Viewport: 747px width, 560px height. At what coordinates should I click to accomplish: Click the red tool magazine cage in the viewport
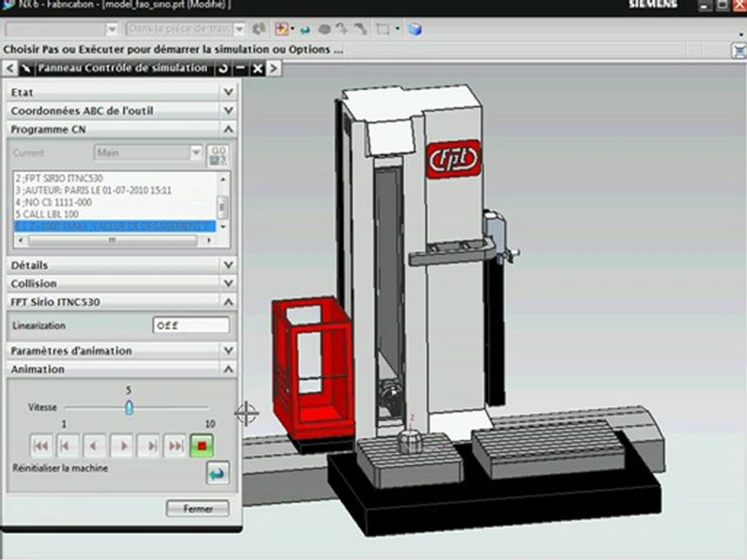click(x=311, y=368)
